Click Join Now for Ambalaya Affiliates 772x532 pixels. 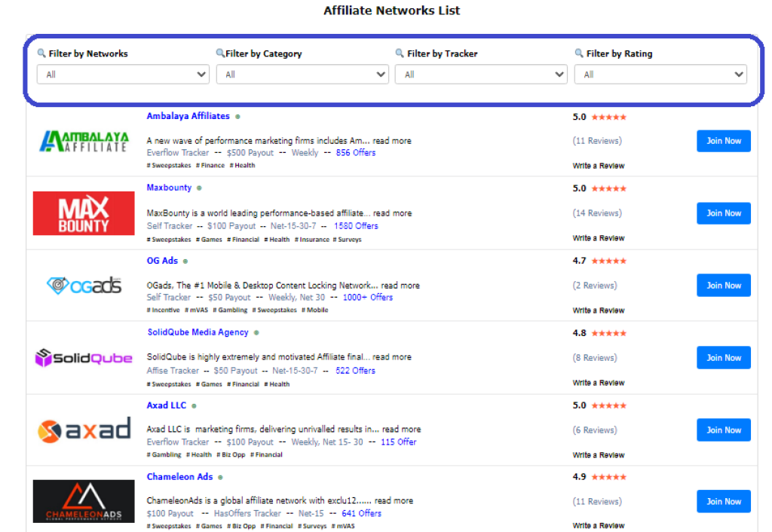(723, 141)
